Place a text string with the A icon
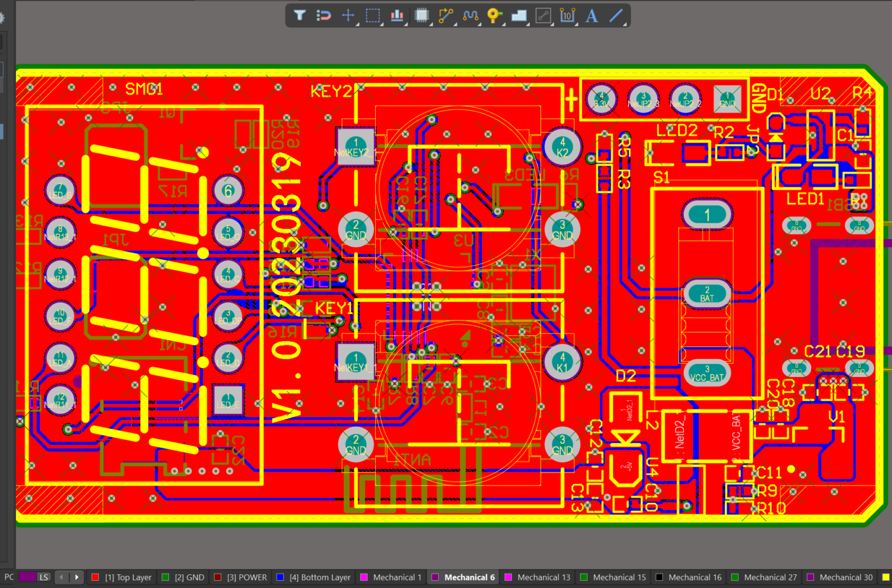This screenshot has width=892, height=588. coord(591,16)
